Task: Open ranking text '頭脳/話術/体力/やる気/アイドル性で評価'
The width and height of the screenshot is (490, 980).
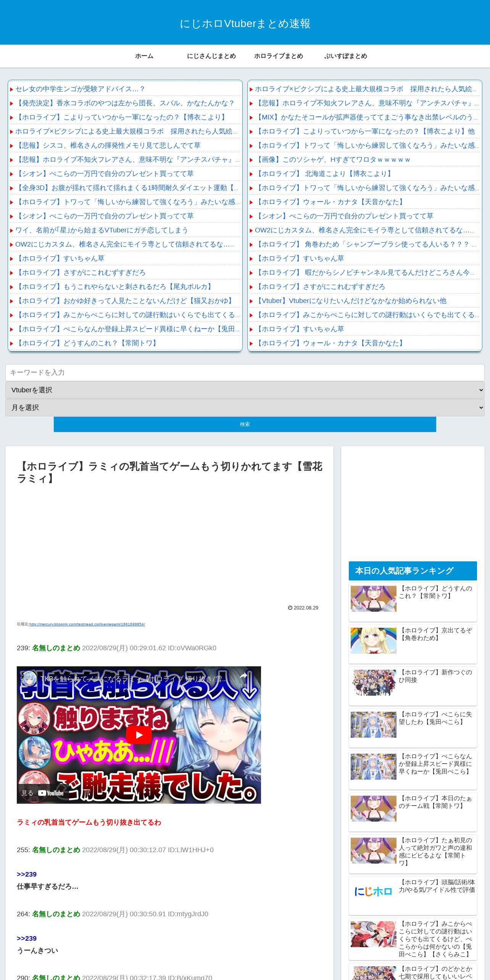Action: [x=437, y=886]
